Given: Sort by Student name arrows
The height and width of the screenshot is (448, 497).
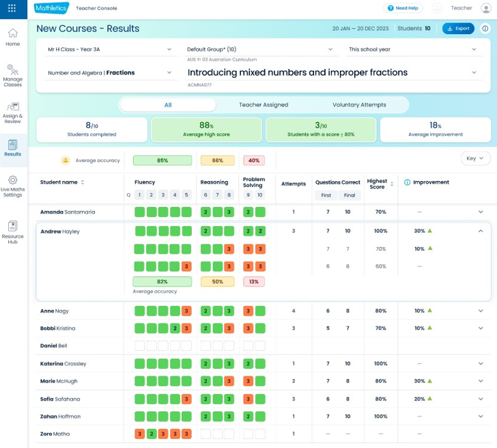Looking at the screenshot, I should point(83,182).
